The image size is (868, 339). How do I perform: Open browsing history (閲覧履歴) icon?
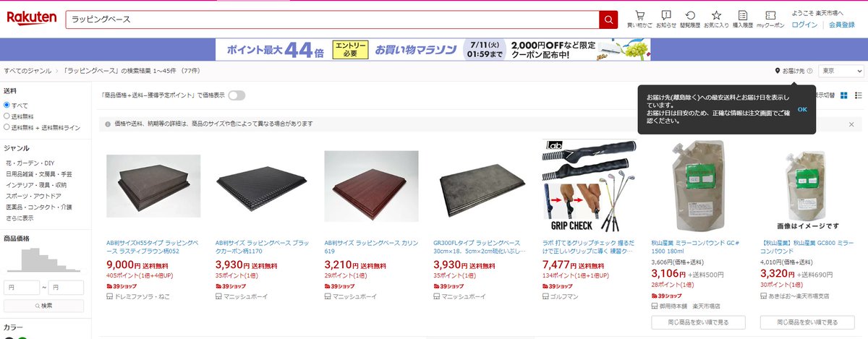[691, 19]
